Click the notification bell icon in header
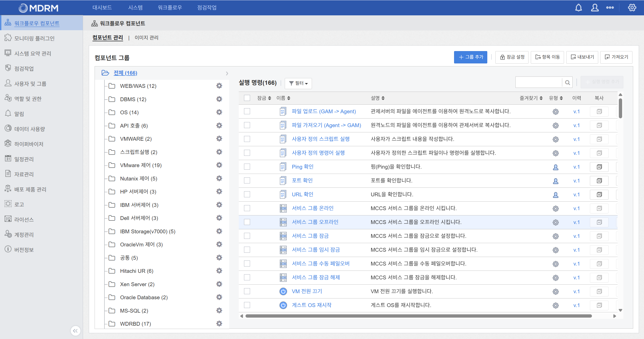Screen dimensions: 644x339 (x=578, y=8)
